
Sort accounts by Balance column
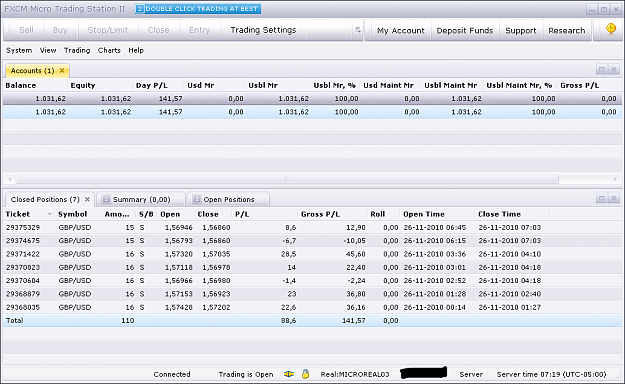point(21,85)
